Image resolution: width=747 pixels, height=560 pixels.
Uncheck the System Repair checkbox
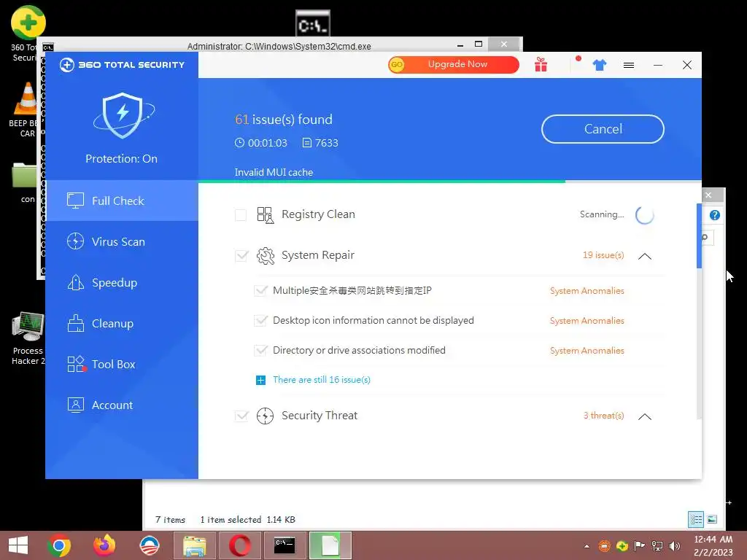pos(241,256)
